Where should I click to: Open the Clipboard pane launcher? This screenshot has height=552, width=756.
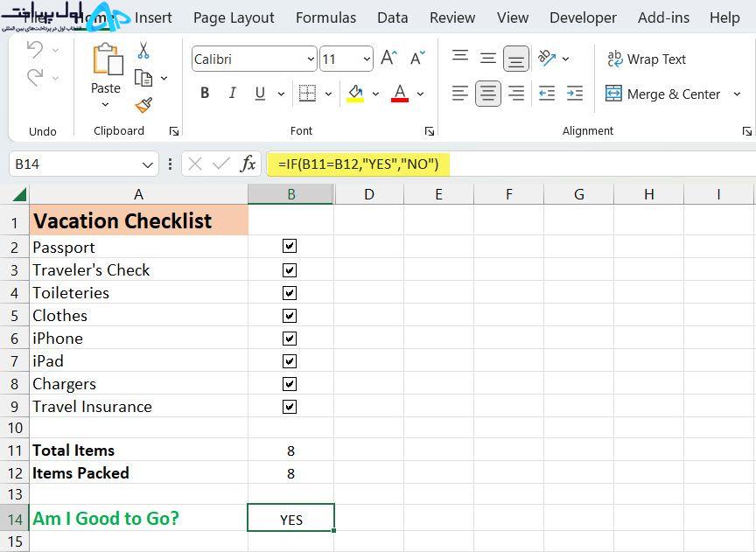coord(174,131)
